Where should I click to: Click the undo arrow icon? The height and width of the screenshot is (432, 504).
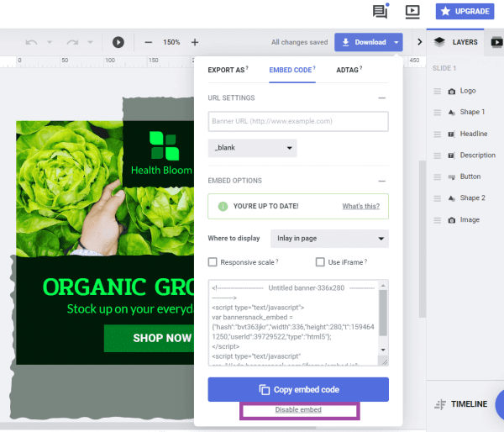(31, 42)
